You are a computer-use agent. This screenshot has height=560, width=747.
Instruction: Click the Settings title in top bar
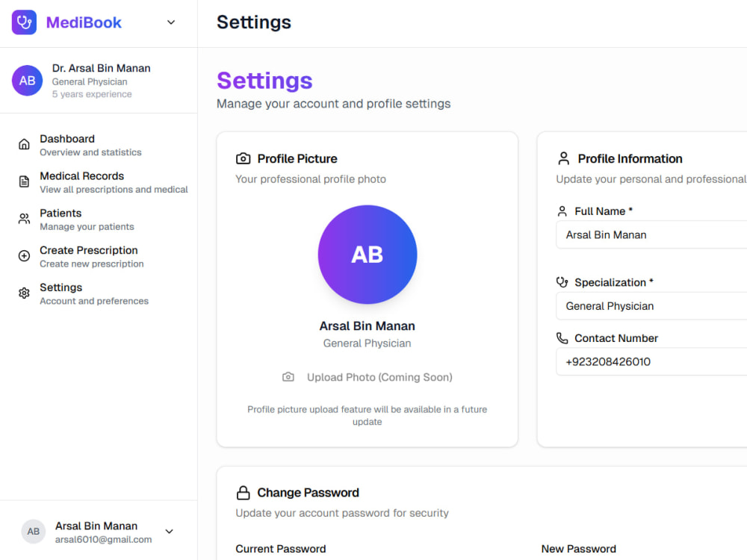click(254, 22)
